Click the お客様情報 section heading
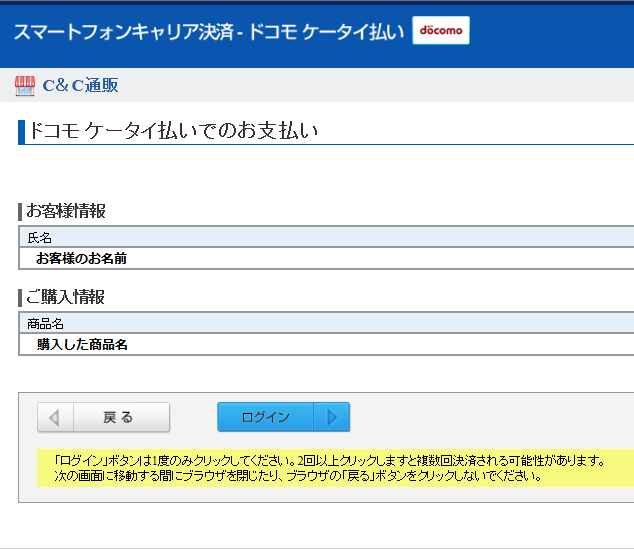 pos(66,211)
